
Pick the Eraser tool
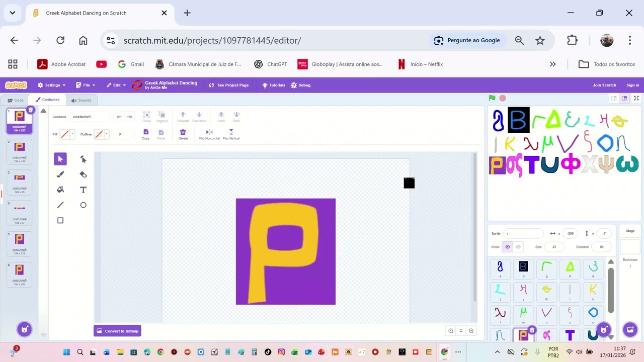[83, 174]
